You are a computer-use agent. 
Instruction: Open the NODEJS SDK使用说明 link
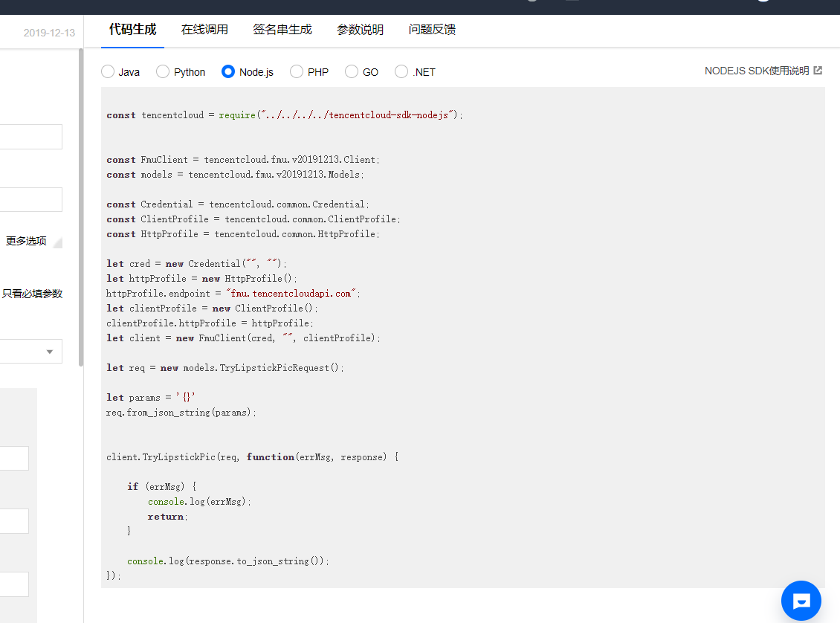pyautogui.click(x=757, y=71)
